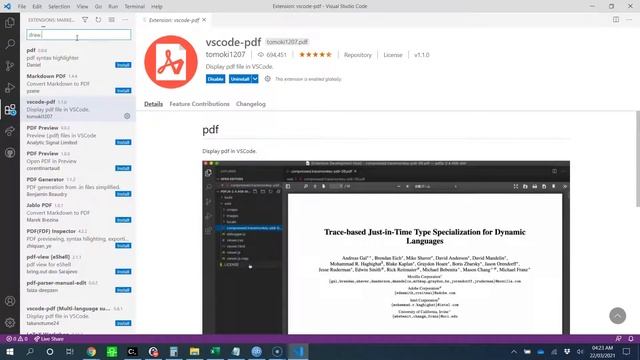The width and height of the screenshot is (640, 360).
Task: Open the Explorer view in activity bar
Action: 10,22
